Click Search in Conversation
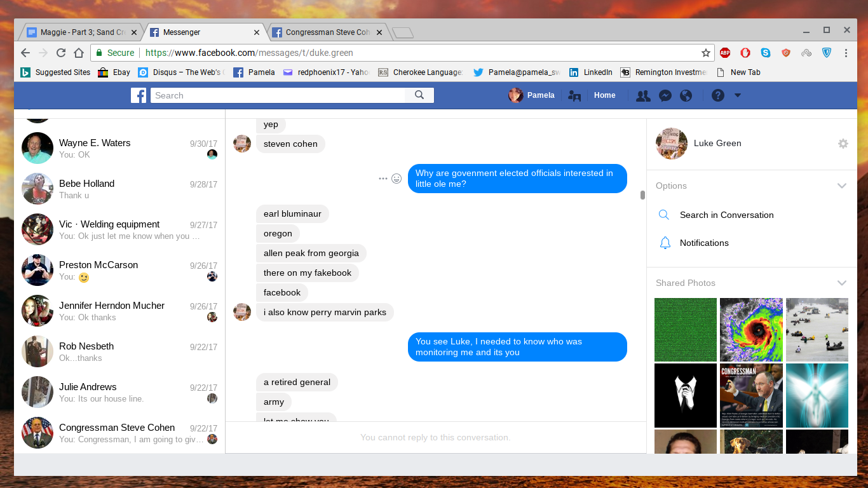868x488 pixels. point(727,215)
